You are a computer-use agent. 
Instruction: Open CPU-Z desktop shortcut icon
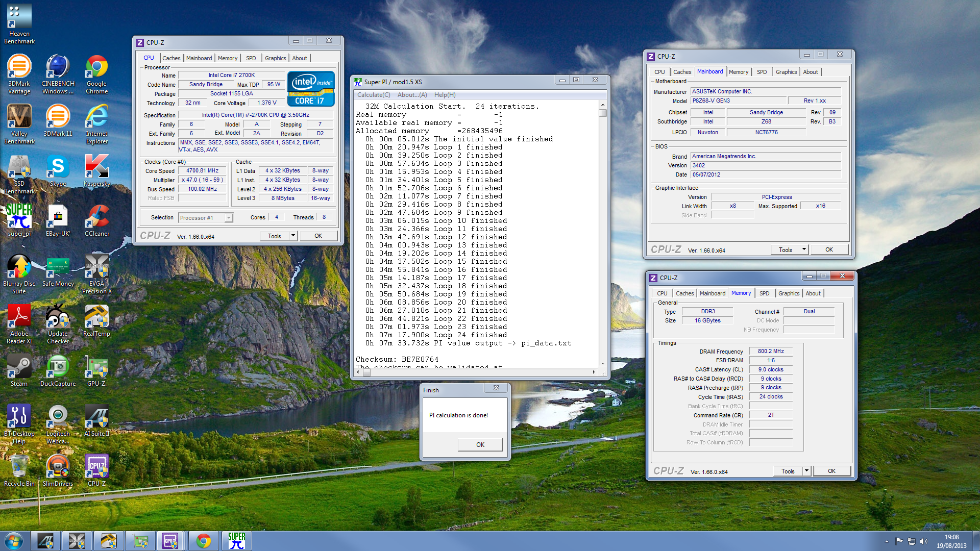(96, 471)
